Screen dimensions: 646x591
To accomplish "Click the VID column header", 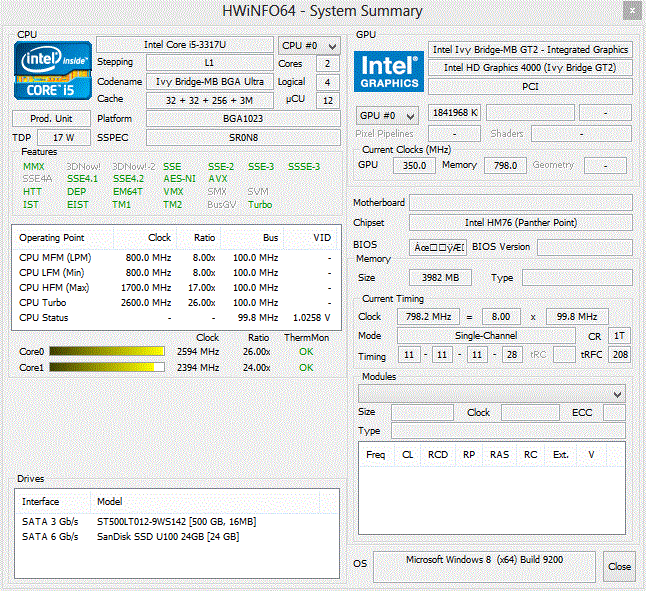I will [312, 238].
